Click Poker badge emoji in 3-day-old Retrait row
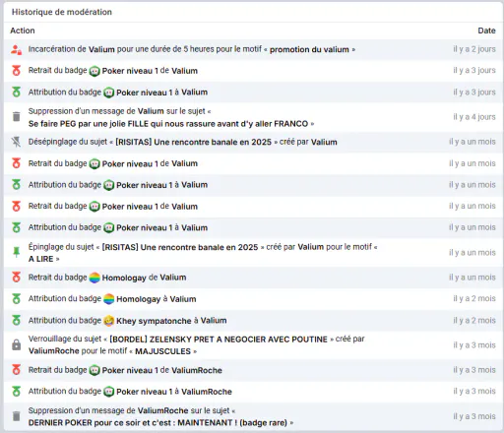The height and width of the screenshot is (433, 504). click(x=94, y=71)
